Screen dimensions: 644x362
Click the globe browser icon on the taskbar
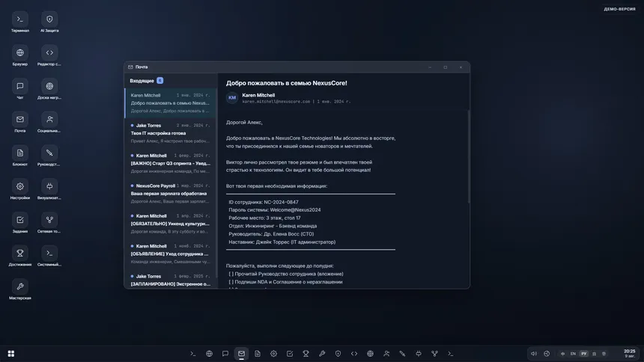(x=209, y=353)
